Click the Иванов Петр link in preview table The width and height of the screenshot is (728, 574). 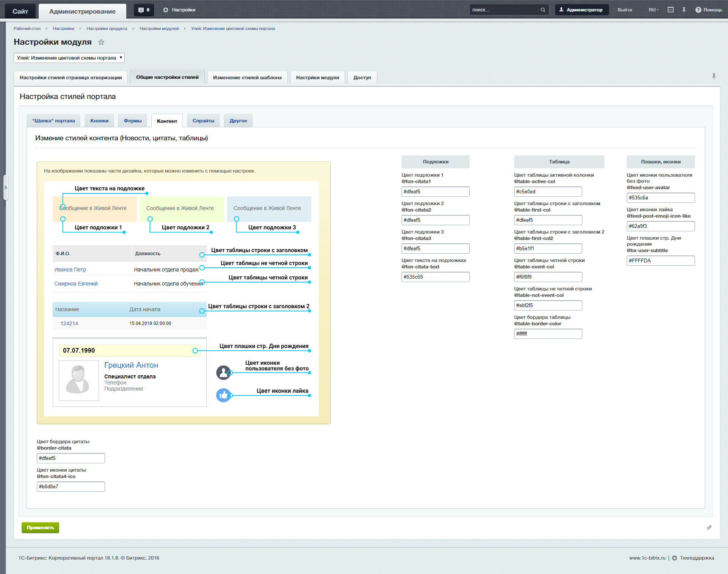70,270
